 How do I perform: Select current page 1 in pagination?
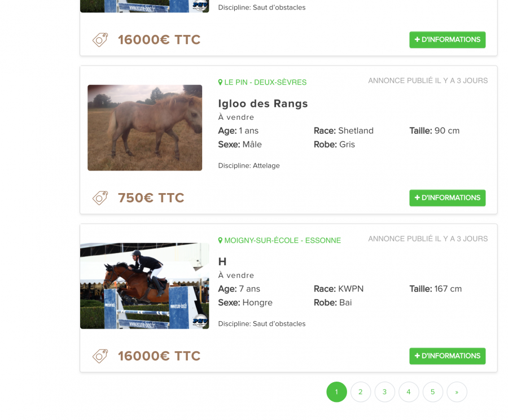point(336,392)
